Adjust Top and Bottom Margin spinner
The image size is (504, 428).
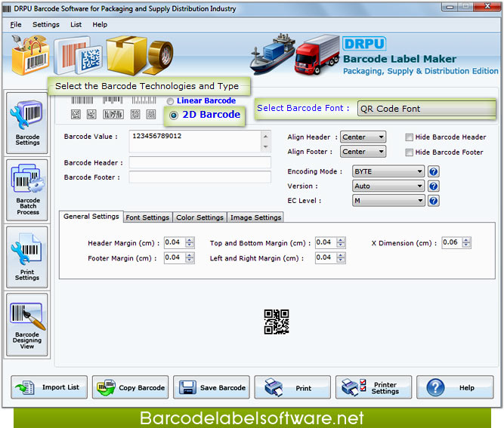(341, 242)
